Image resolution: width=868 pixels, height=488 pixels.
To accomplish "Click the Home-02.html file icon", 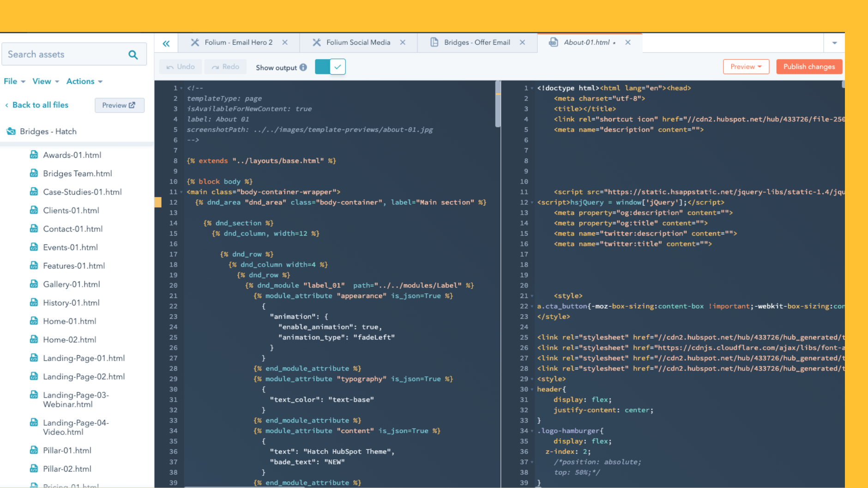I will (x=34, y=339).
